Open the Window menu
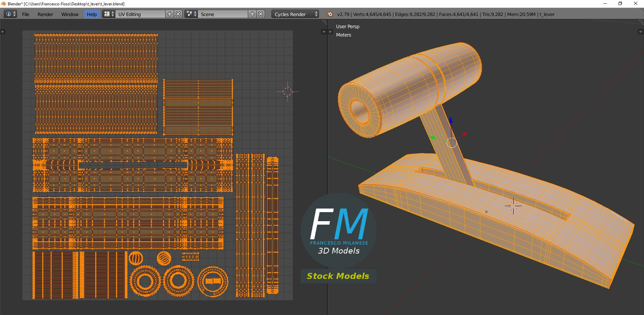Screen dimensions: 644x315 [x=70, y=14]
